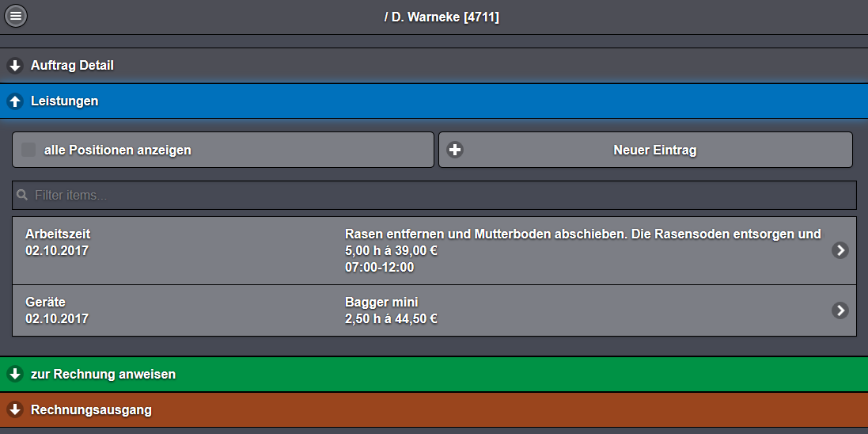Click down-arrow icon beside Auftrag Detail
This screenshot has height=434, width=868.
coord(14,66)
